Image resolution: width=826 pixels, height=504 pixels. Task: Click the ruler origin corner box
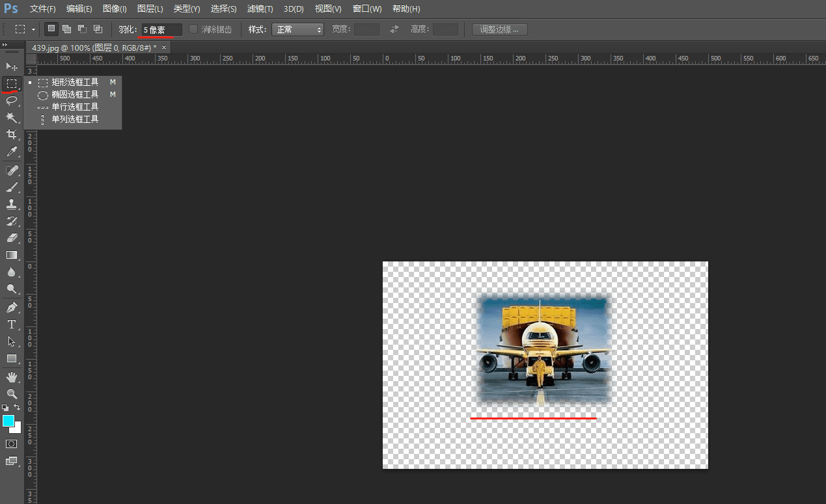pyautogui.click(x=31, y=59)
